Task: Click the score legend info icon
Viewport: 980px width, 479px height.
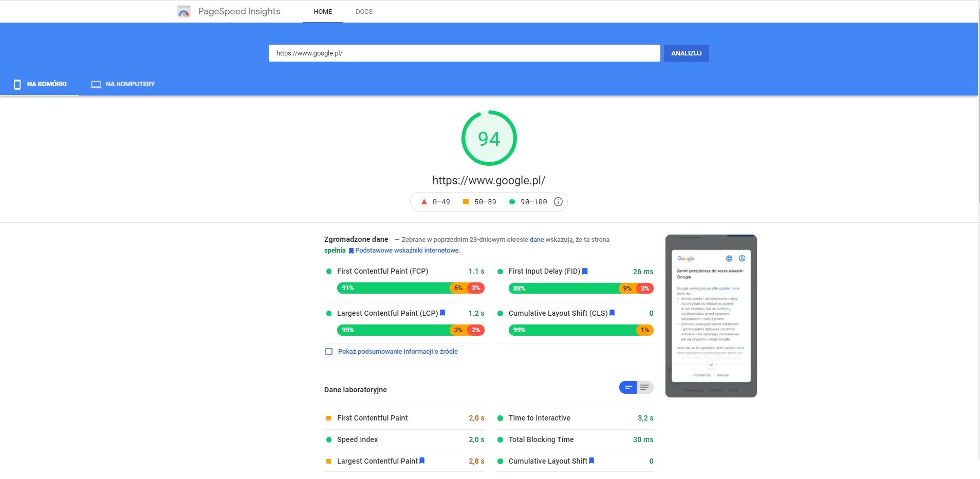Action: tap(558, 202)
